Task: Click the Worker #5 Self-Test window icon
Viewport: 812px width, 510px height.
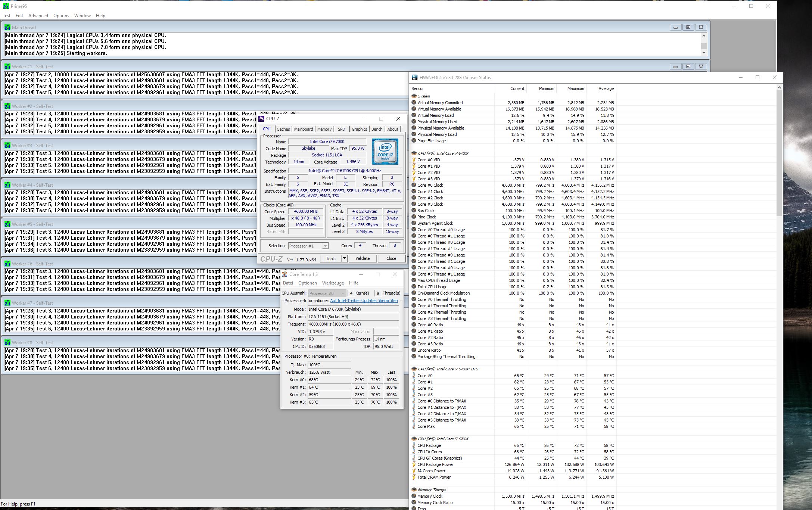Action: 7,224
